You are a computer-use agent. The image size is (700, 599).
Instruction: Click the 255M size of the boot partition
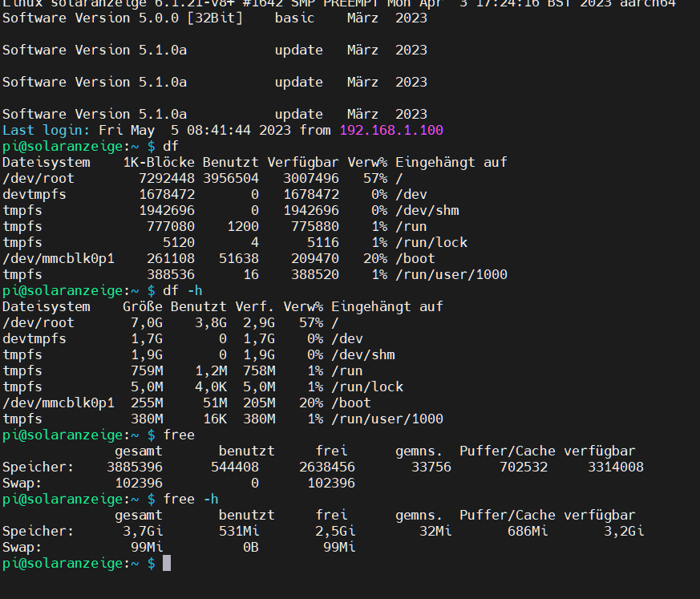click(x=147, y=403)
